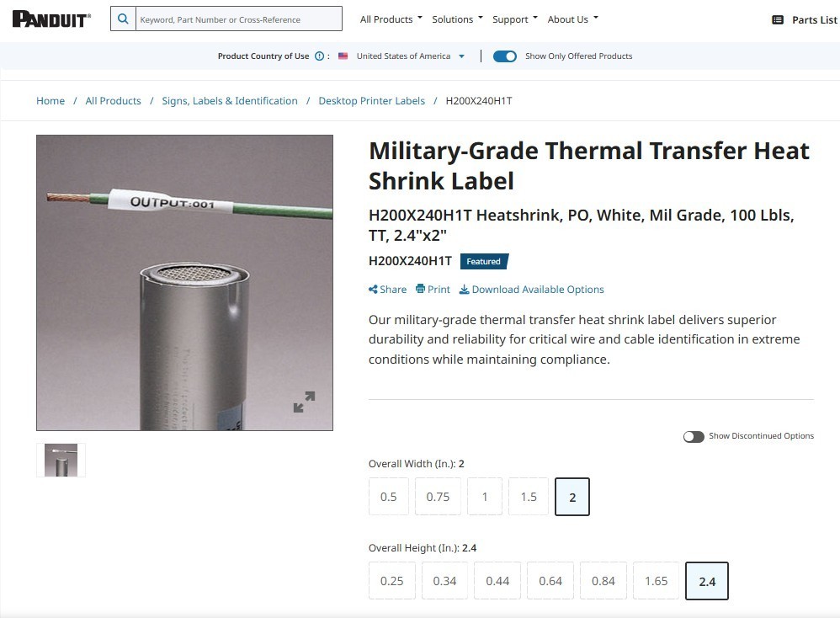Screen dimensions: 840x618
Task: Expand product image with fullscreen arrows icon
Action: point(305,402)
